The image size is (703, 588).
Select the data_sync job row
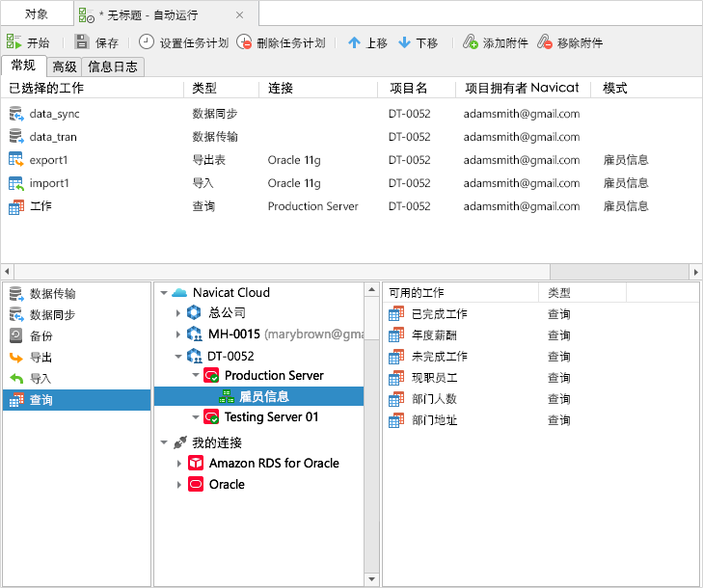[x=53, y=114]
